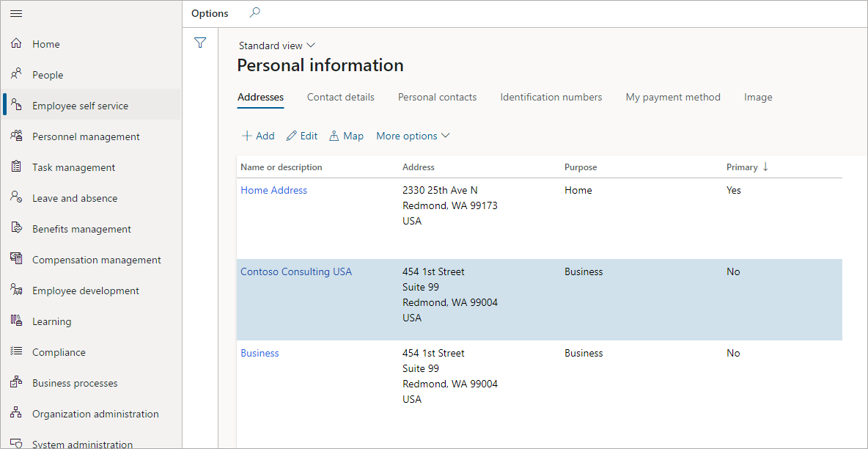The width and height of the screenshot is (868, 449).
Task: Select the 2330 25th Ave N address
Action: (440, 190)
